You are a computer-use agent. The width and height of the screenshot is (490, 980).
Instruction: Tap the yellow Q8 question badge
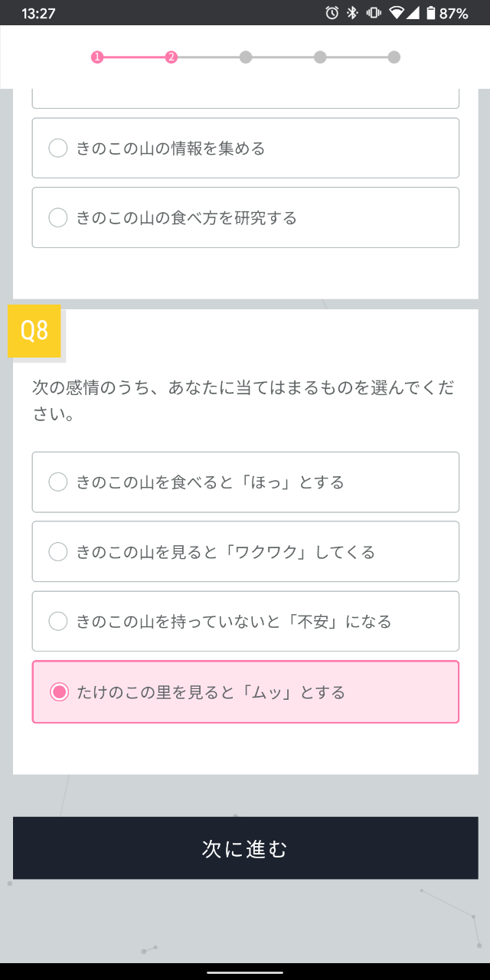34,331
